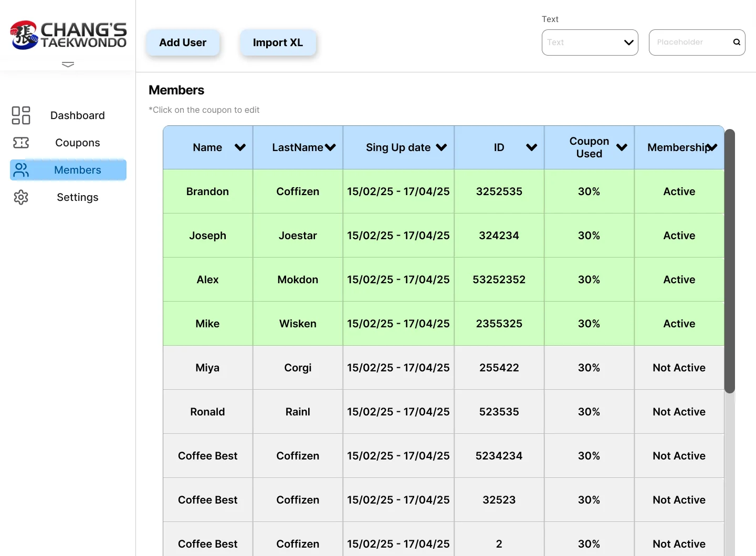This screenshot has height=556, width=756.
Task: Click the Chang's Taekwondo logo
Action: [68, 35]
